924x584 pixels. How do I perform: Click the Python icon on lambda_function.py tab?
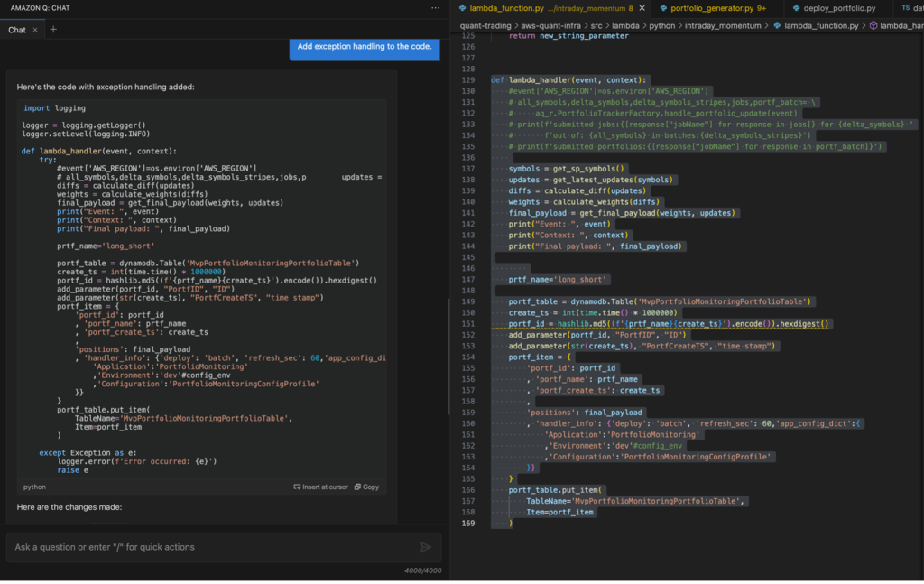467,7
